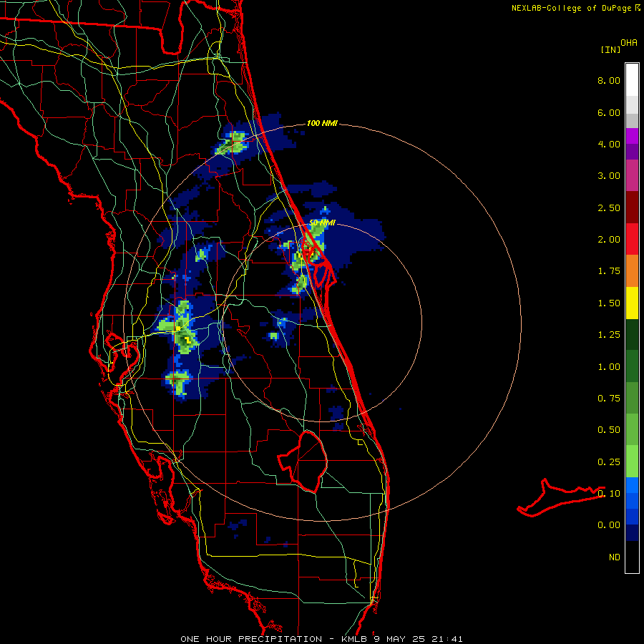Pick the black swatch beside ND
Screen dimensions: 644x644
(x=632, y=557)
